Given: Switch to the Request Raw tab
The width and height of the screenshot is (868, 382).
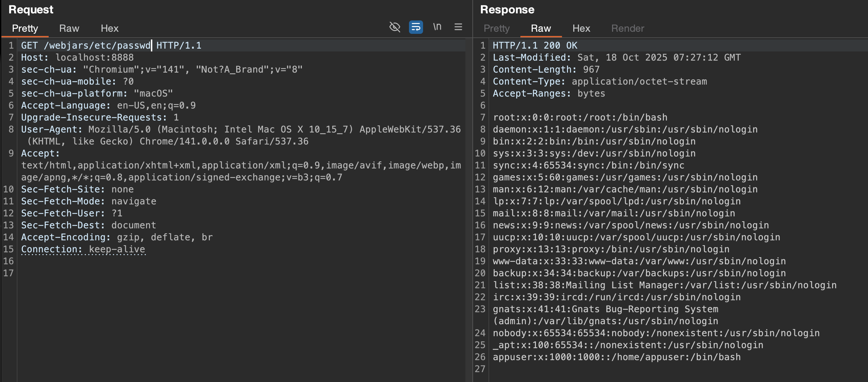Looking at the screenshot, I should [69, 29].
